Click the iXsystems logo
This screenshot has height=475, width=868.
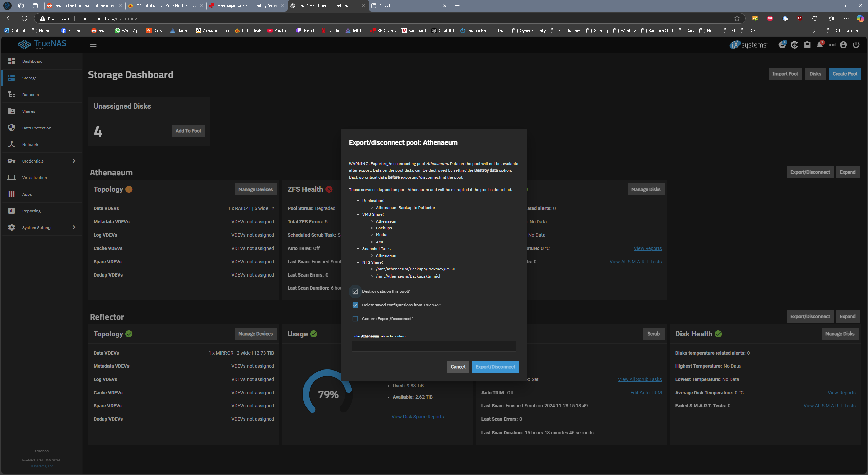click(x=748, y=45)
